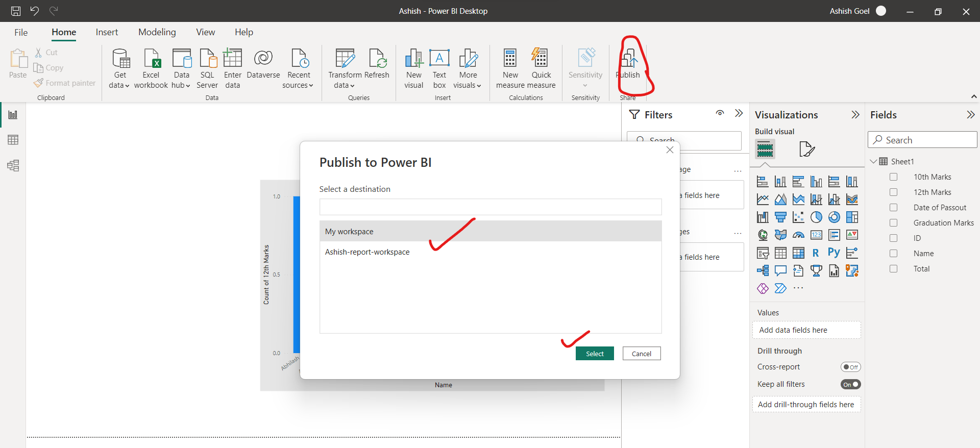Collapse the Sheet1 table in Fields
The image size is (980, 448).
pyautogui.click(x=873, y=162)
